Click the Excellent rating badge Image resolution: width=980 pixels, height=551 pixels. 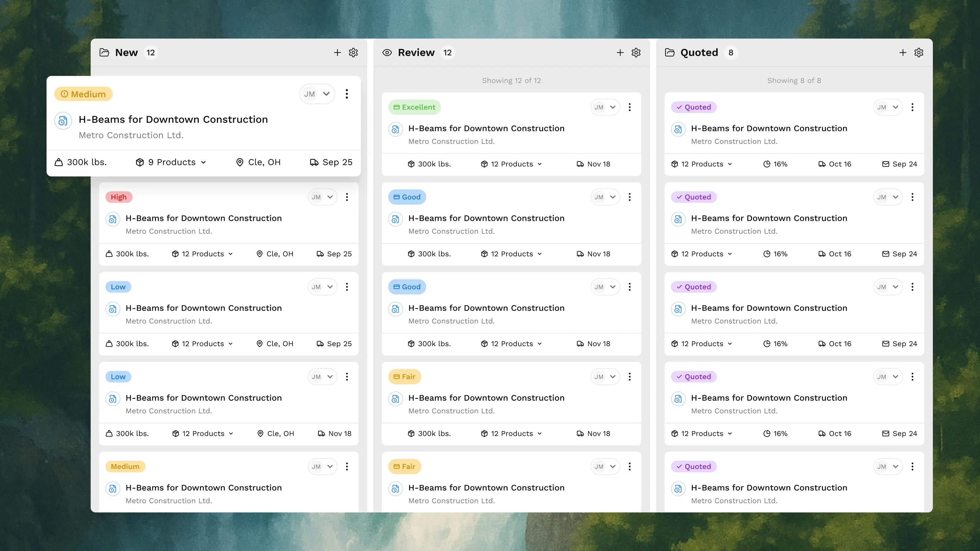414,107
